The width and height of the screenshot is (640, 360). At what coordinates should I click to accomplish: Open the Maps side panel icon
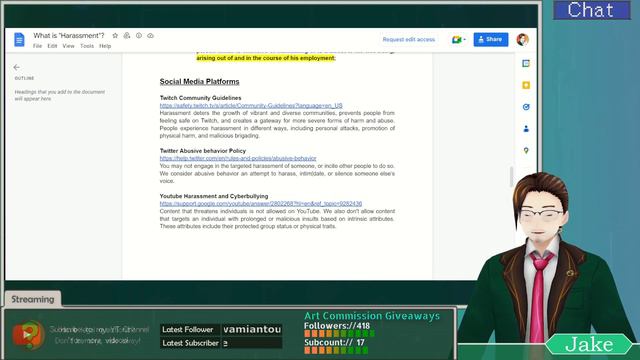point(526,151)
